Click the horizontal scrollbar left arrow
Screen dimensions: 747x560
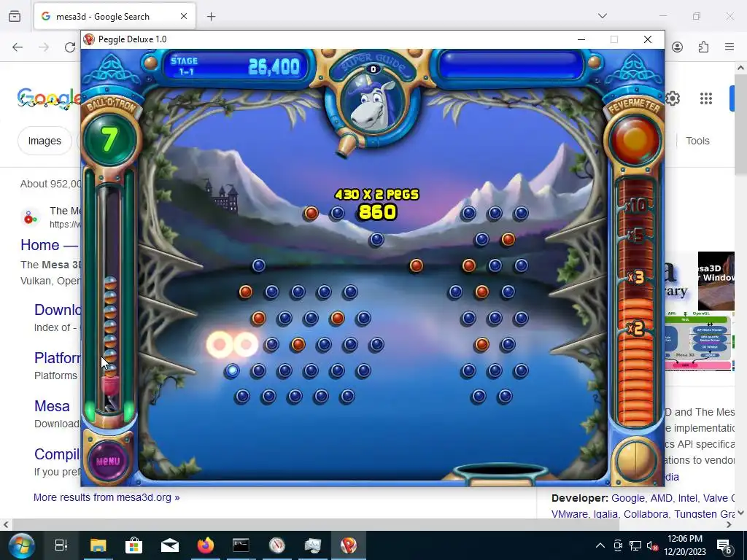pyautogui.click(x=5, y=525)
